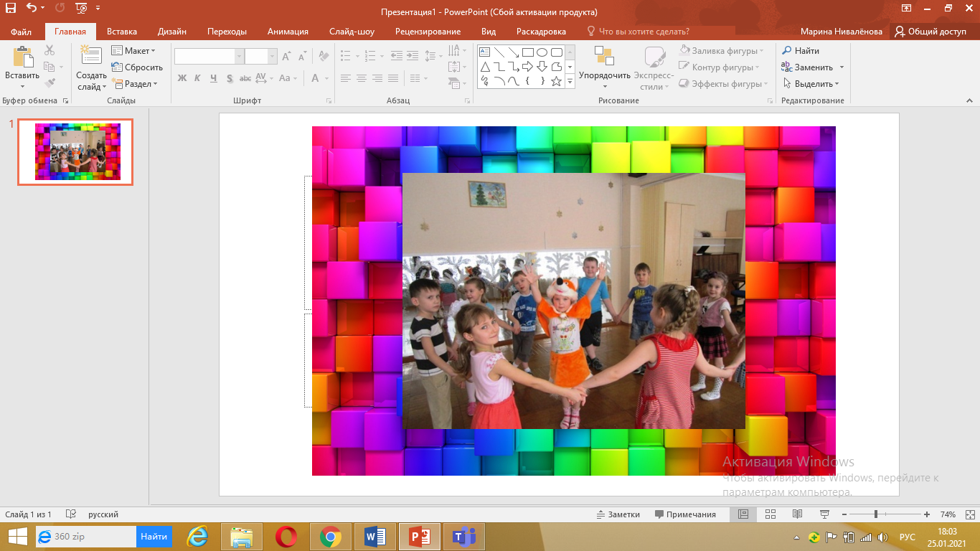Screen dimensions: 980x551
Task: Select the text box shape icon
Action: click(484, 52)
